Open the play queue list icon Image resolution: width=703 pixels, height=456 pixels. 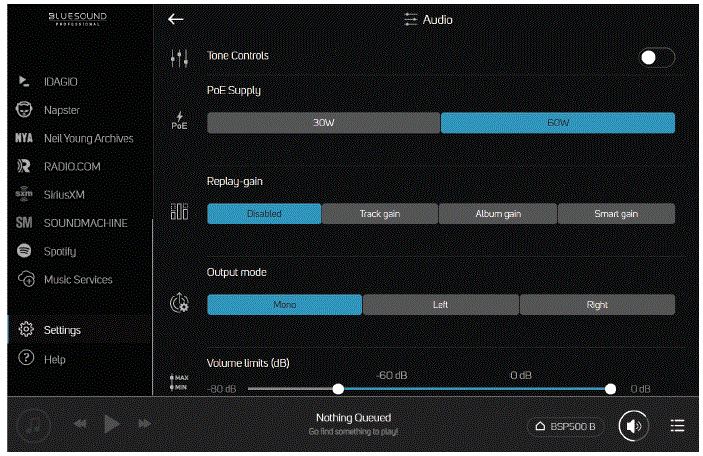tap(677, 426)
